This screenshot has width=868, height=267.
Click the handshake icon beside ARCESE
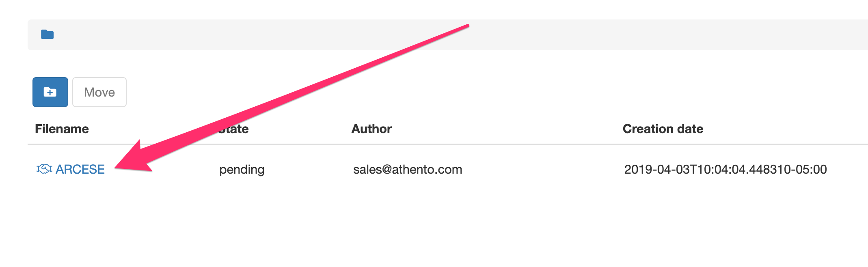pyautogui.click(x=44, y=169)
